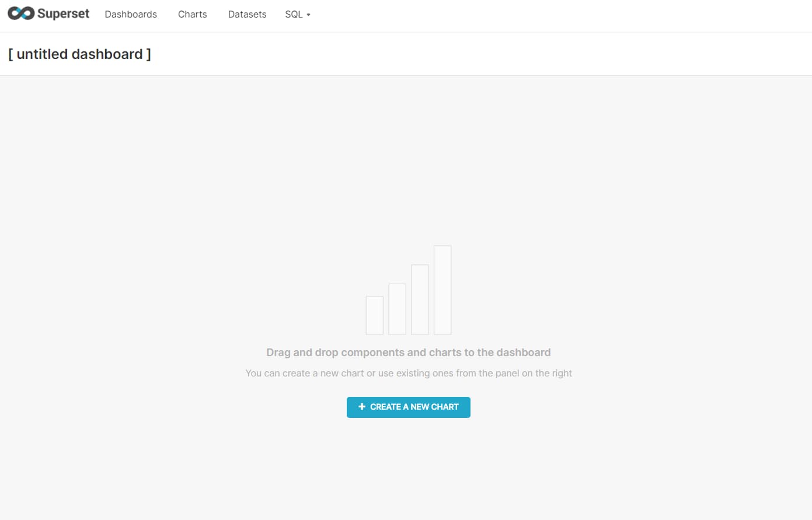Click the tallest bar in the placeholder illustration
The width and height of the screenshot is (812, 520).
click(442, 290)
